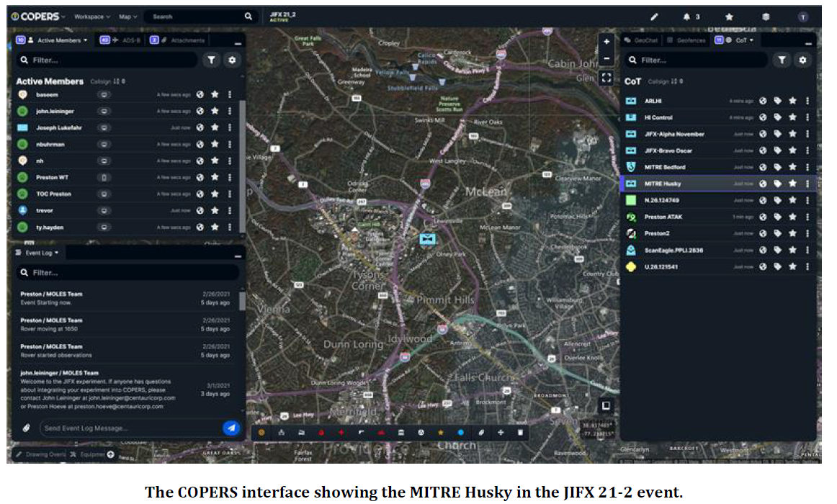Toggle john.leininger status switch
Viewport: 837px width, 504px height.
(x=104, y=111)
